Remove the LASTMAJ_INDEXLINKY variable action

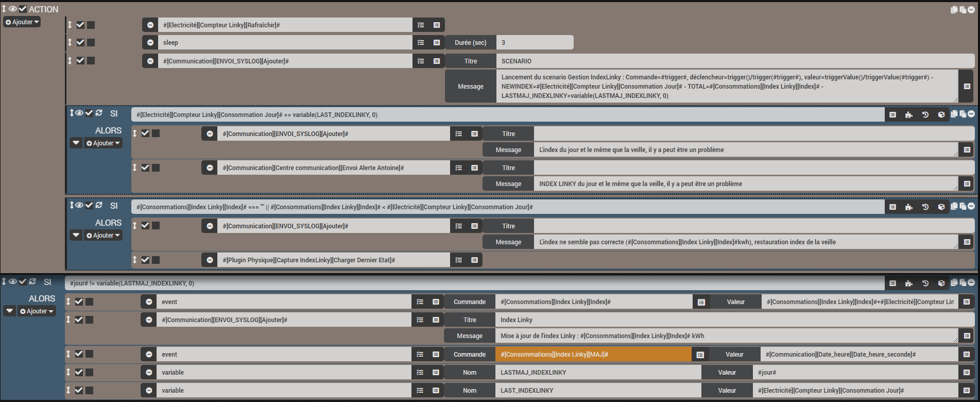pos(149,372)
